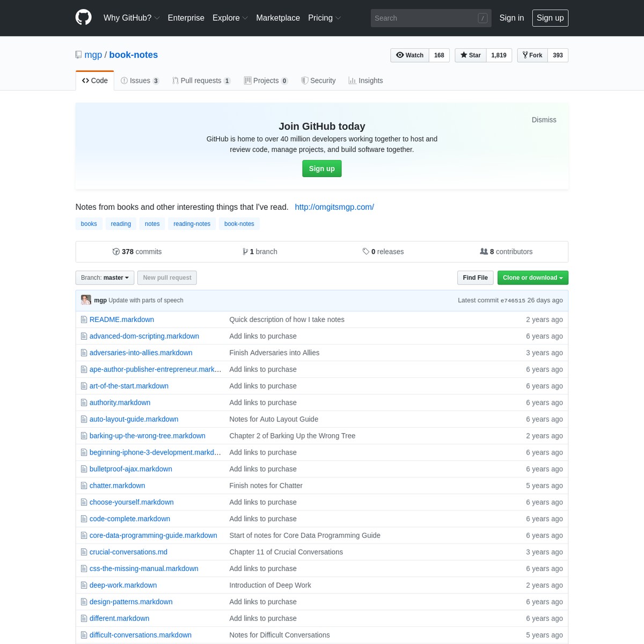
Task: Open difficult-conversations.markdown file
Action: point(141,635)
